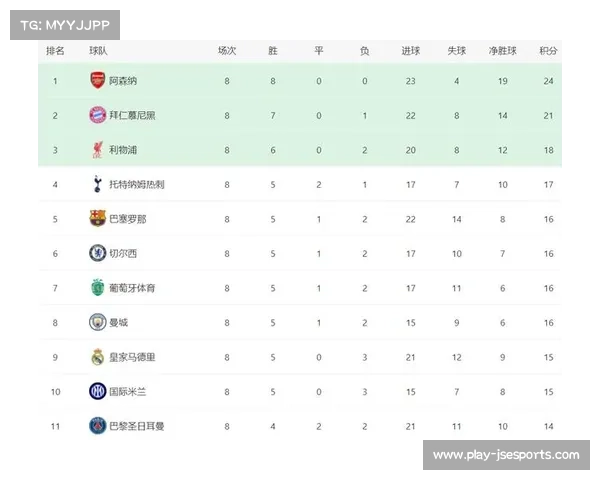This screenshot has height=480, width=600.
Task: Open the 皇家马德里 team name link
Action: [x=132, y=357]
